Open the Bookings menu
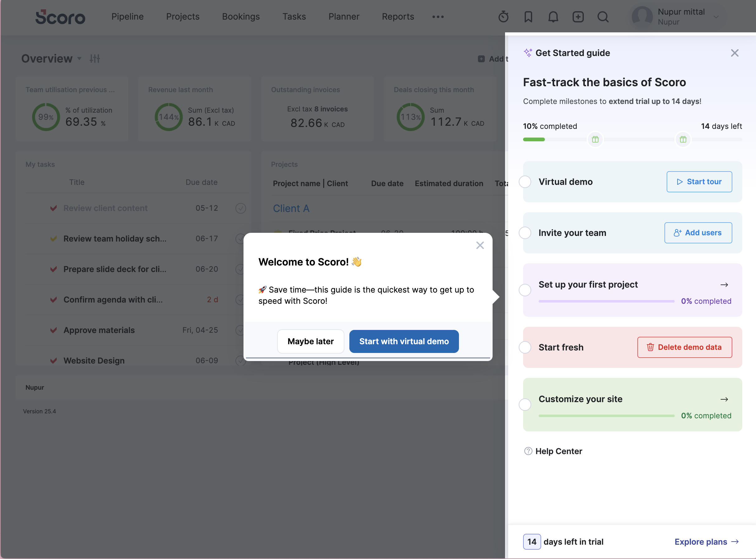756x559 pixels. 241,16
